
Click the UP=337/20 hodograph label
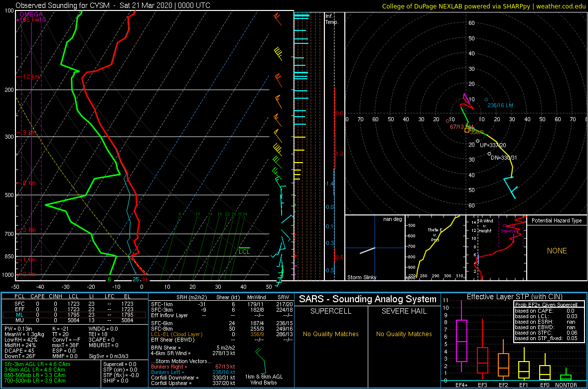pos(493,145)
